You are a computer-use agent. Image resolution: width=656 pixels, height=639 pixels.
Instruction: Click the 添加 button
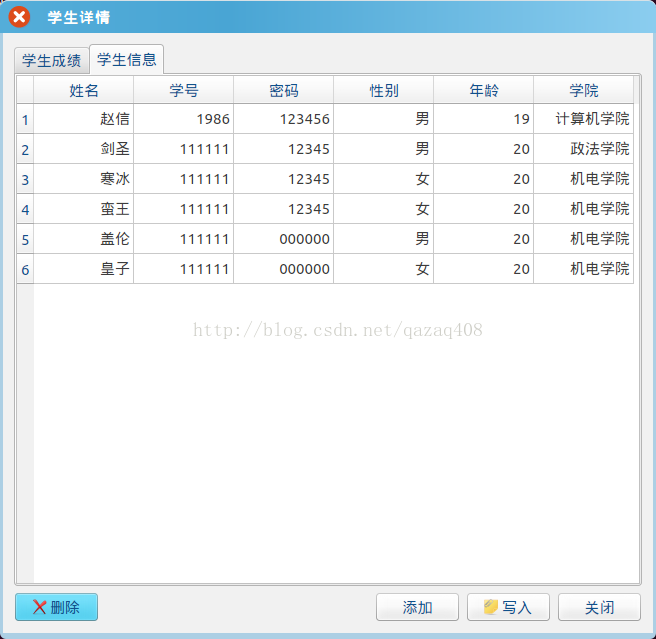click(417, 607)
